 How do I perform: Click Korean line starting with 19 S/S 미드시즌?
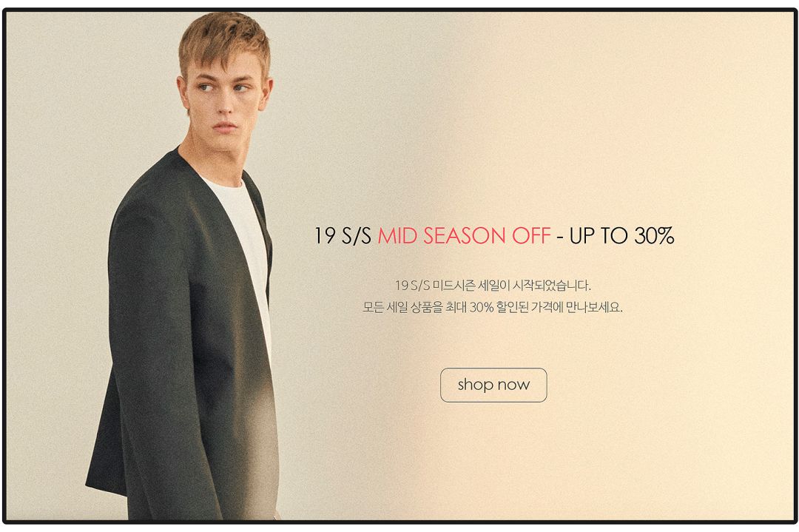tap(493, 285)
